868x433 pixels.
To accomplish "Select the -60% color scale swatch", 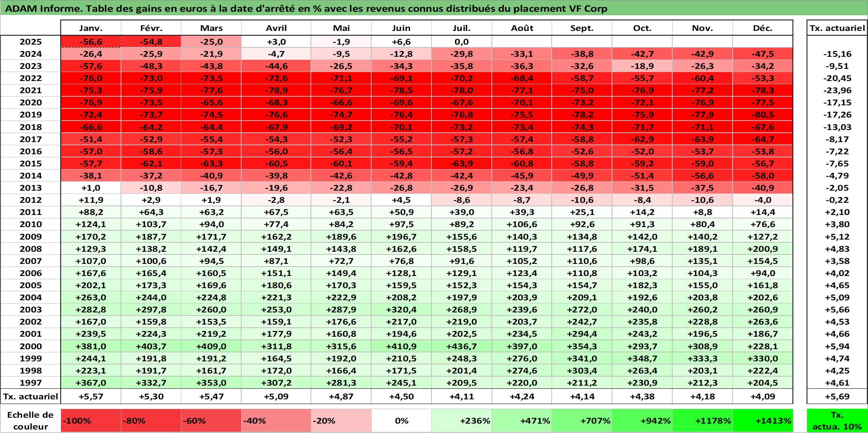I will coord(211,420).
